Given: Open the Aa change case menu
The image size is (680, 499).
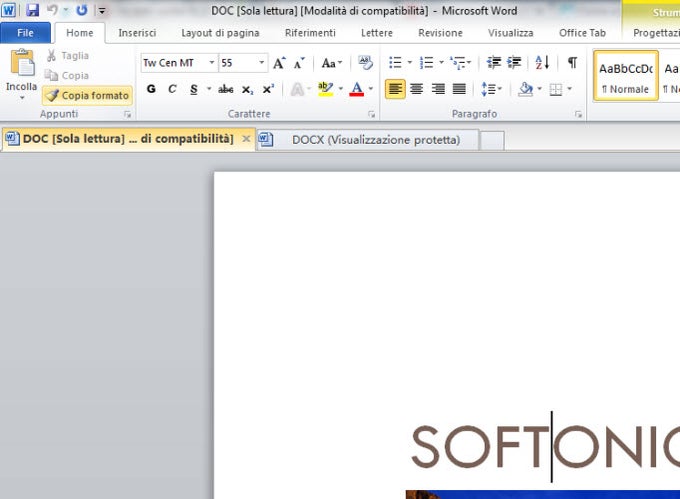Looking at the screenshot, I should click(332, 63).
